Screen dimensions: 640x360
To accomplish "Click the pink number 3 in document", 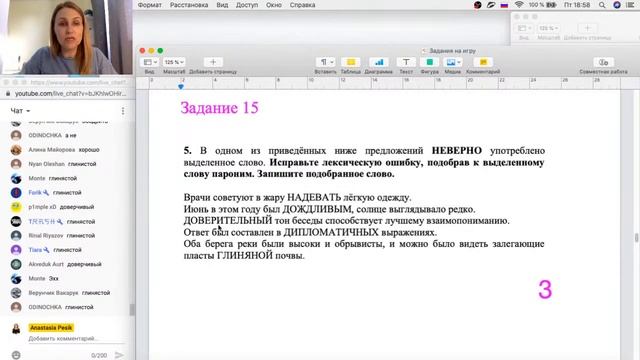I will (545, 289).
